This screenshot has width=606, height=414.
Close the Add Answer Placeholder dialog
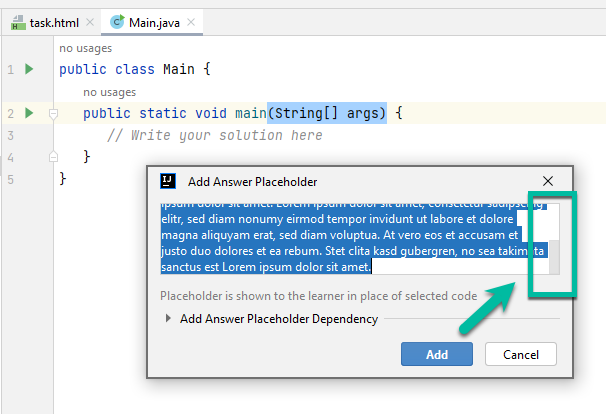(547, 181)
